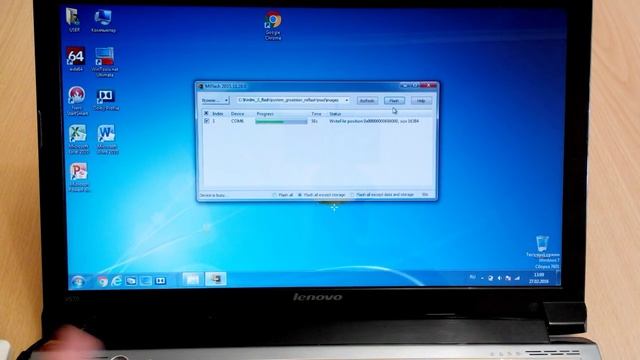Viewport: 640px width, 360px height.
Task: Click the Index column header
Action: coord(218,113)
